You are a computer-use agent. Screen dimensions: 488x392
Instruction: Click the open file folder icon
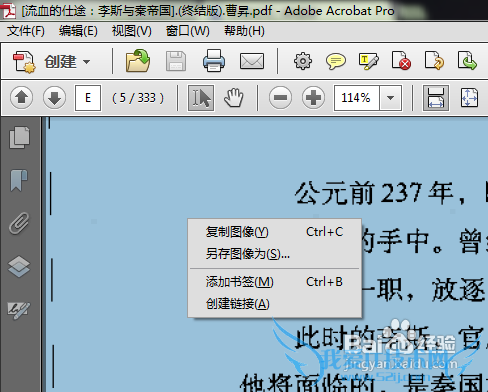point(138,61)
